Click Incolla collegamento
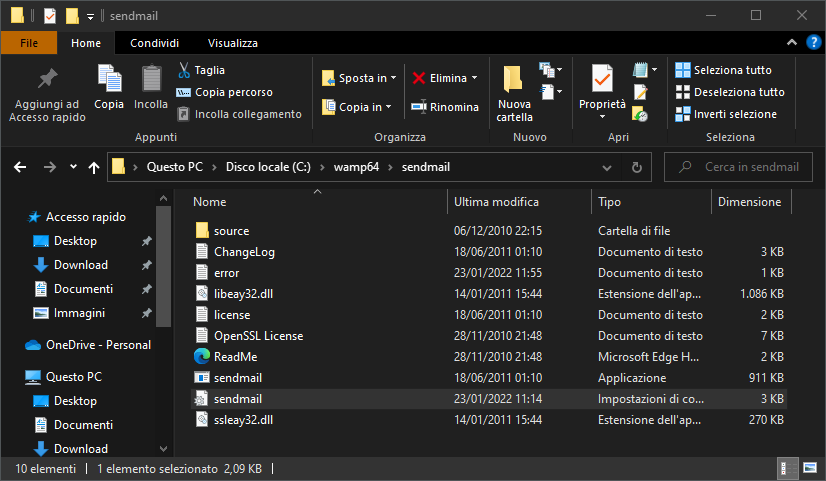Viewport: 826px width, 481px height. [239, 114]
